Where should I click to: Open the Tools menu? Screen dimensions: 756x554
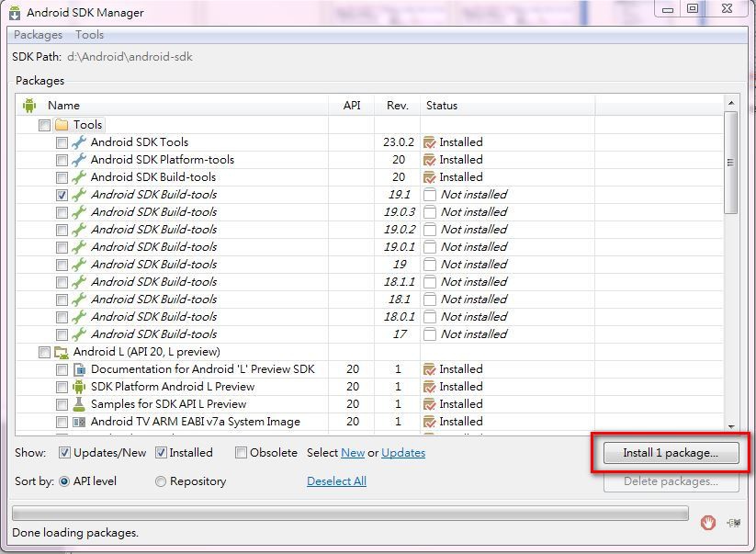(x=89, y=35)
